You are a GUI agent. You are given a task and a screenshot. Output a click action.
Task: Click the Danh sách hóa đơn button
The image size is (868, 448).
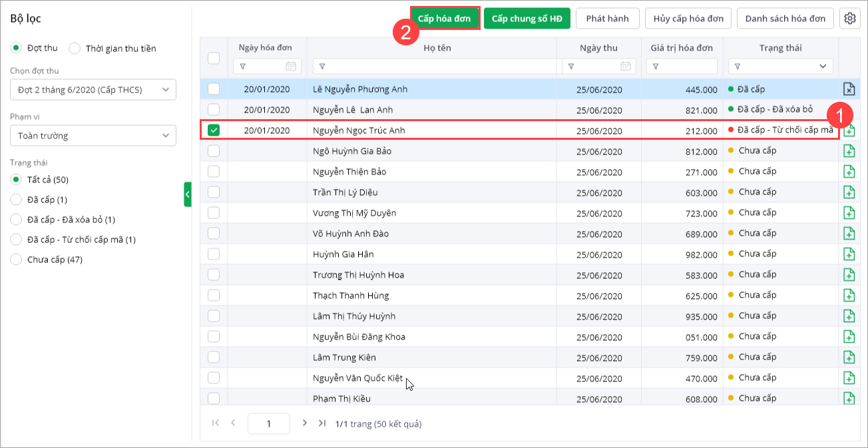[785, 19]
